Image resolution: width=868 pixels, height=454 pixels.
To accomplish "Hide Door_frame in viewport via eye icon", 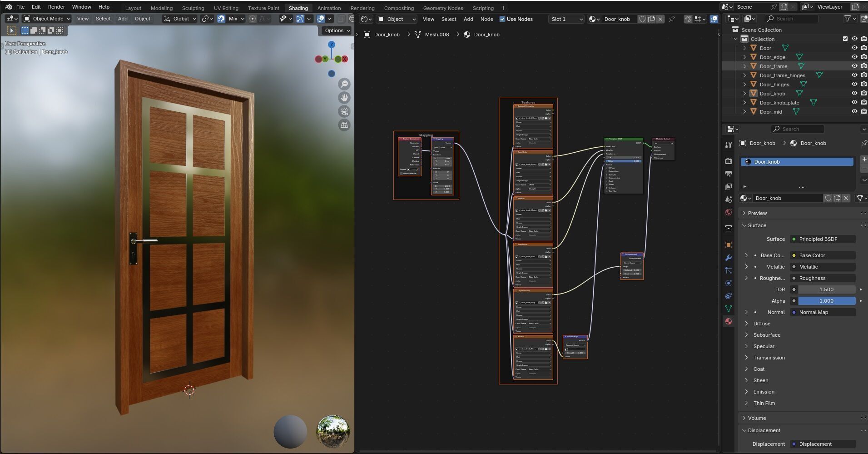I will point(854,66).
